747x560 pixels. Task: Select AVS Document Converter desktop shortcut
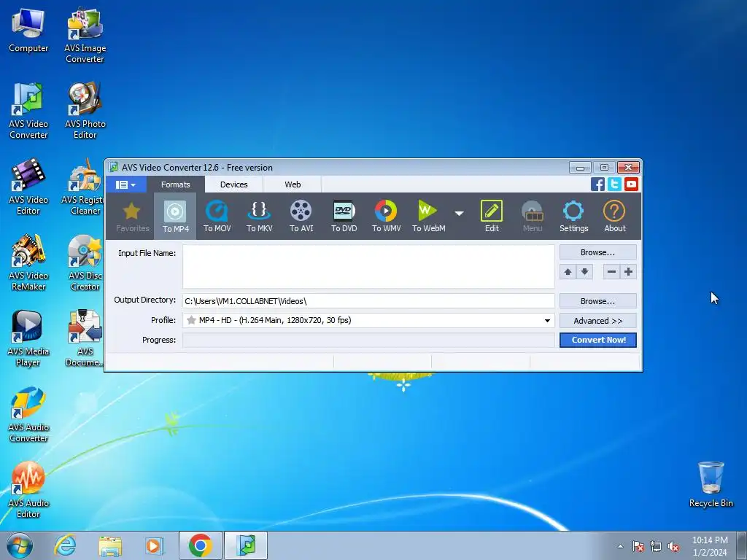[x=84, y=338]
